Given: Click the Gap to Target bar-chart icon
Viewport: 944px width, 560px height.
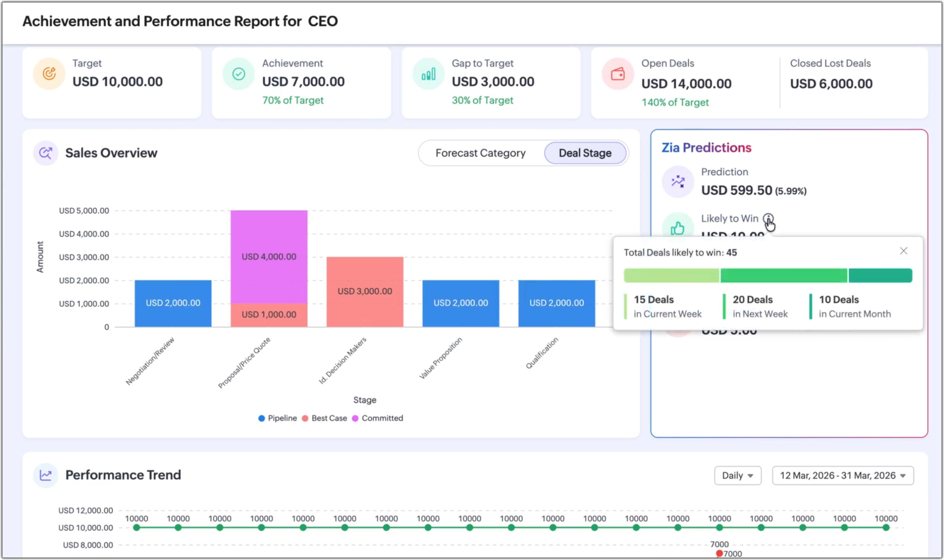Looking at the screenshot, I should coord(428,74).
